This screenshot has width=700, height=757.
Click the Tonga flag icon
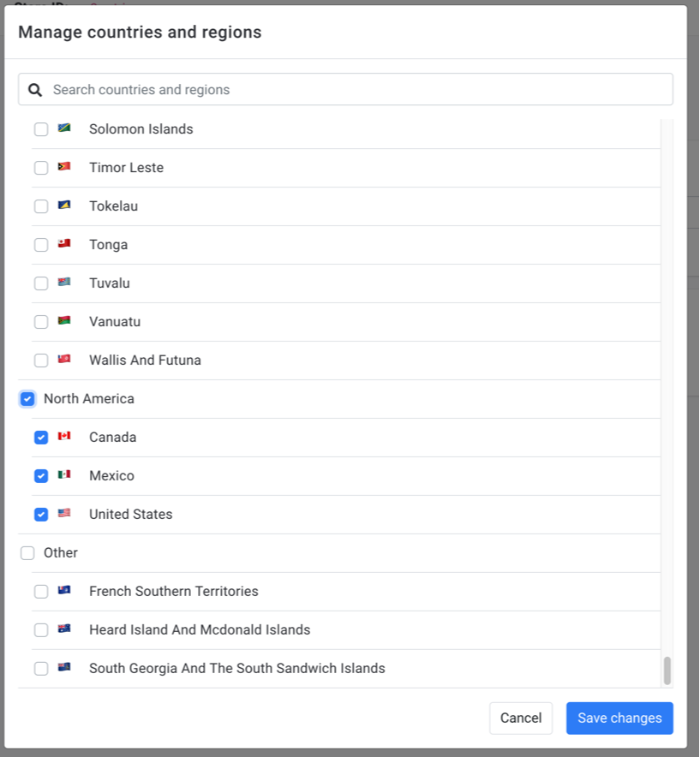[x=64, y=243]
